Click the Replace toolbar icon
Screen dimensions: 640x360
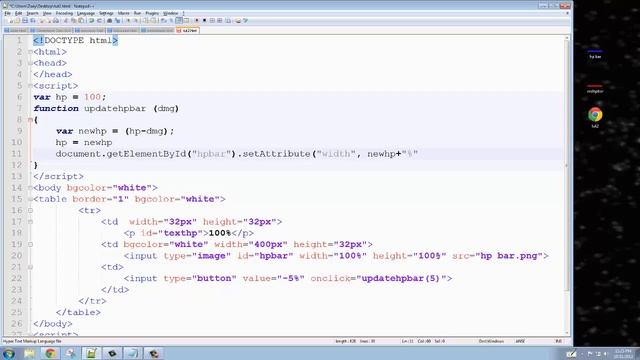(118, 20)
